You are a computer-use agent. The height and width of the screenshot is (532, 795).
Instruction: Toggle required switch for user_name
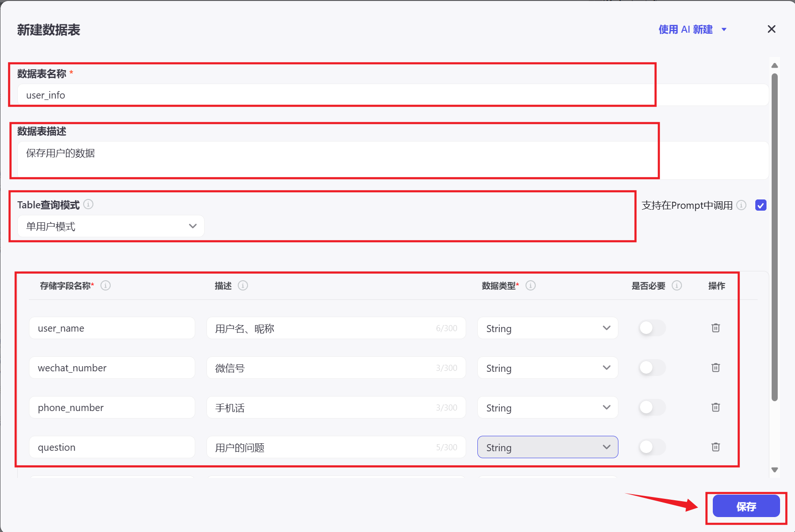pyautogui.click(x=652, y=328)
